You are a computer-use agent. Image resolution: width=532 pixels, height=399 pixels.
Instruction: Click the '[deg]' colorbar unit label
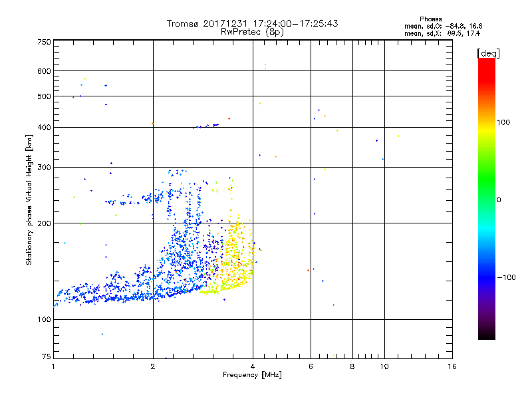488,53
